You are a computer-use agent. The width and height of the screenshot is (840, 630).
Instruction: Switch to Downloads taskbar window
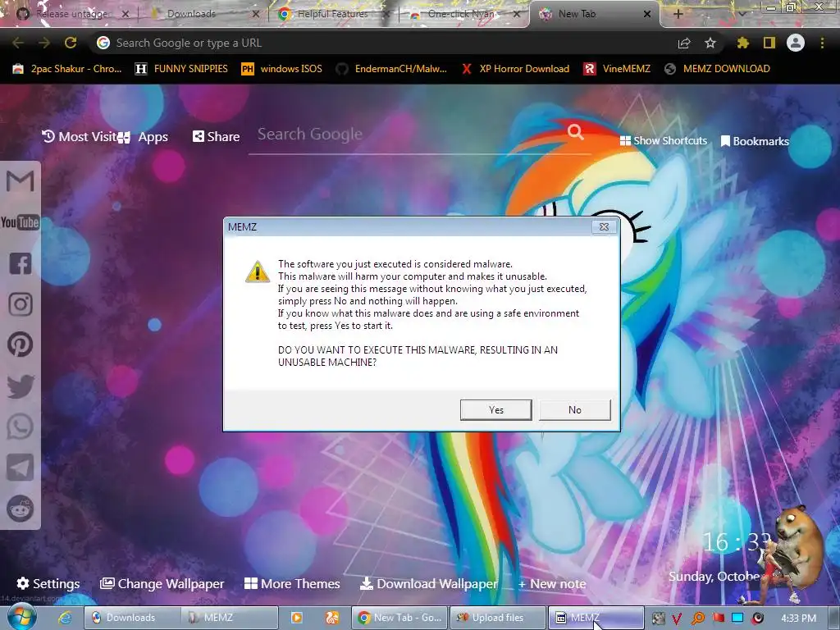[x=131, y=618]
